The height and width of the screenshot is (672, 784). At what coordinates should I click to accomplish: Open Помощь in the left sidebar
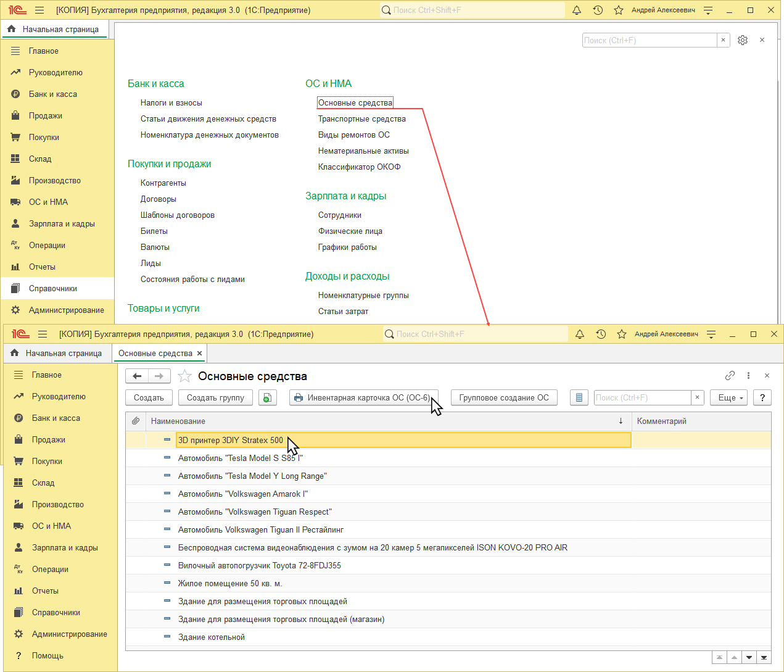pos(47,655)
